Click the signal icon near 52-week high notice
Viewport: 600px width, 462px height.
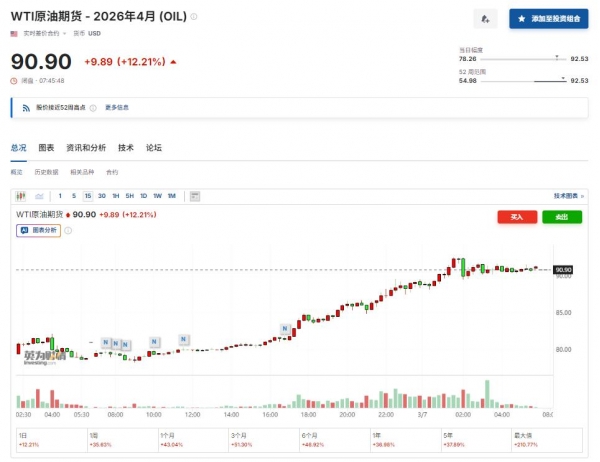[24, 107]
